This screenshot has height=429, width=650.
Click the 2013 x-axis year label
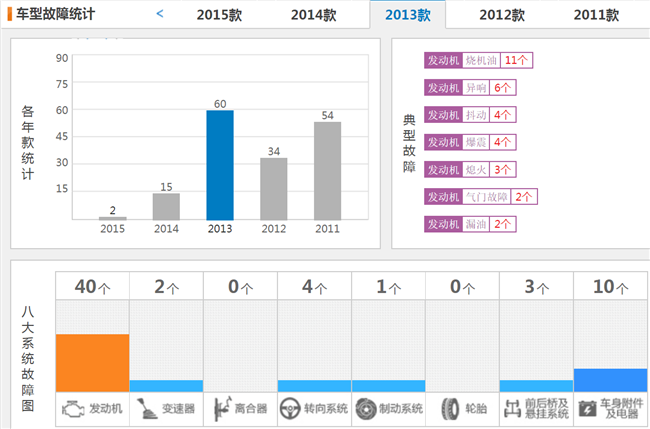(x=220, y=229)
